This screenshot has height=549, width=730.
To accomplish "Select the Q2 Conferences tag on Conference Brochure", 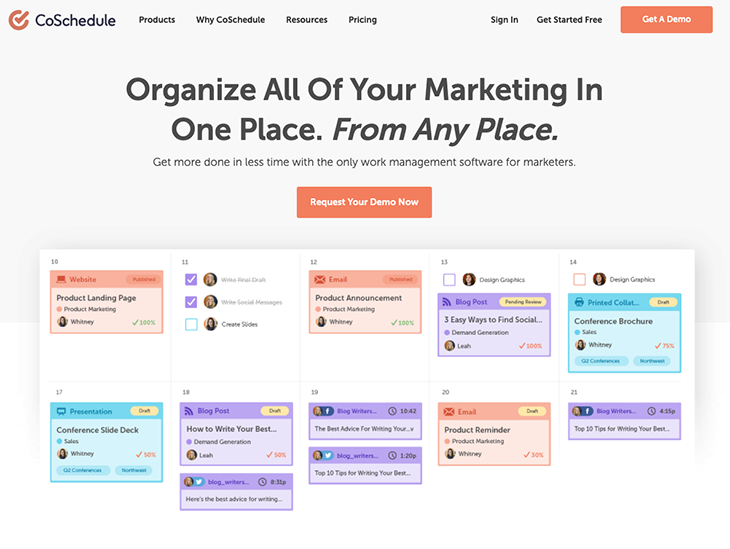I will pyautogui.click(x=601, y=361).
